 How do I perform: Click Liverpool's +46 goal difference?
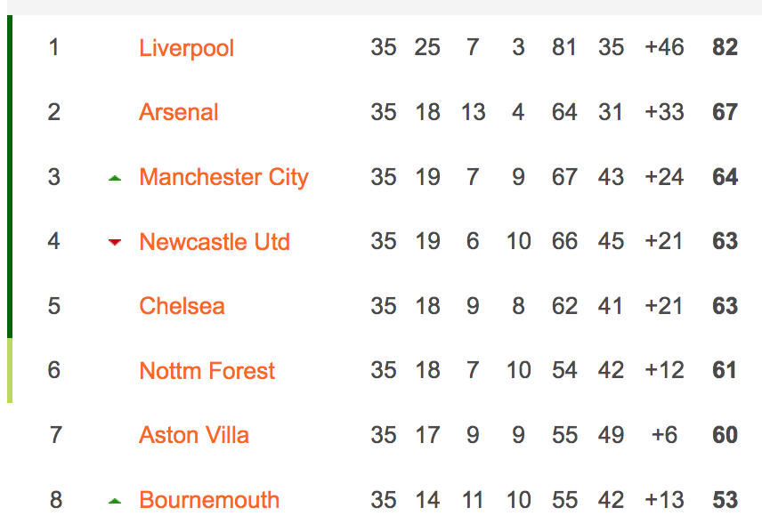pyautogui.click(x=664, y=48)
